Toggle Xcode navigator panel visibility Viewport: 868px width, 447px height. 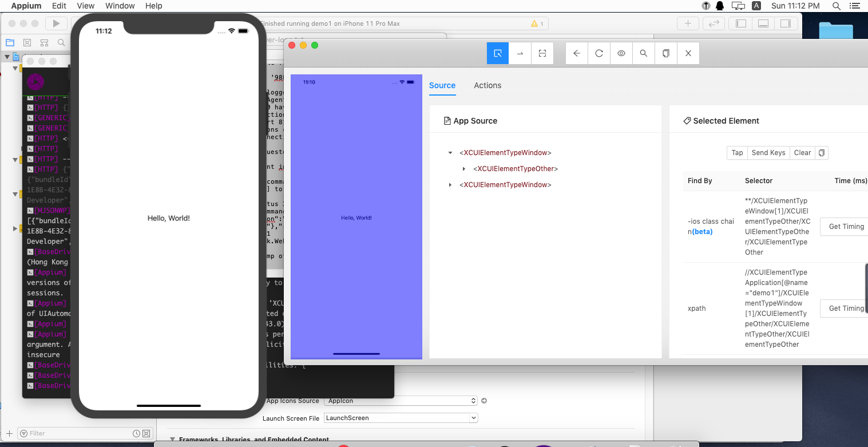point(741,23)
